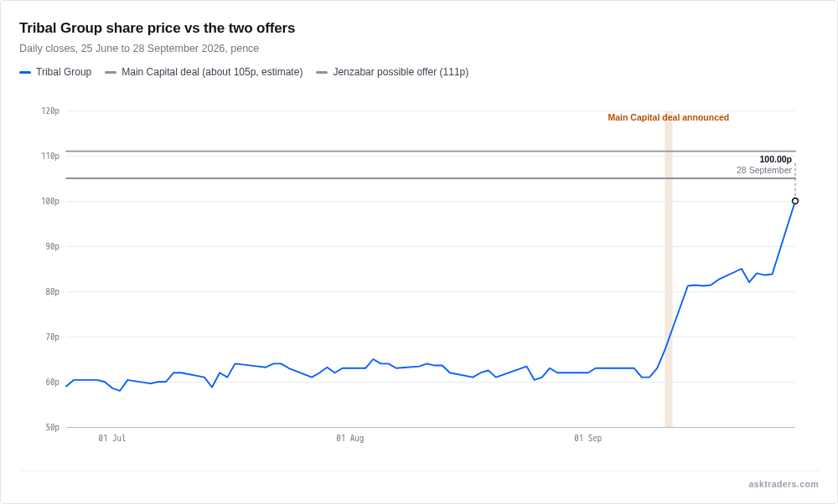Click the 120p axis label
Screen dimensions: 838x504
click(x=50, y=111)
